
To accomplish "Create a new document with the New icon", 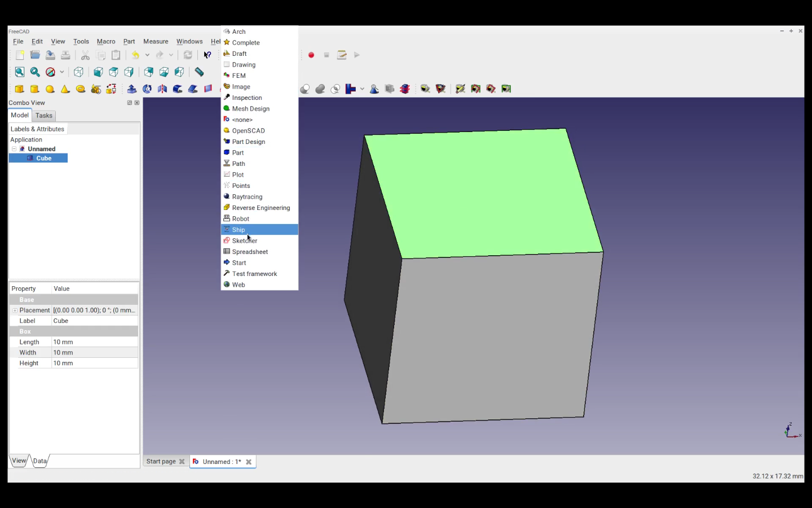I will 20,55.
